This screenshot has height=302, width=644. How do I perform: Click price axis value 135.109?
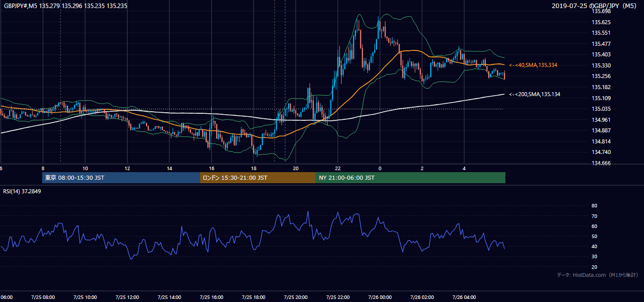pos(601,98)
